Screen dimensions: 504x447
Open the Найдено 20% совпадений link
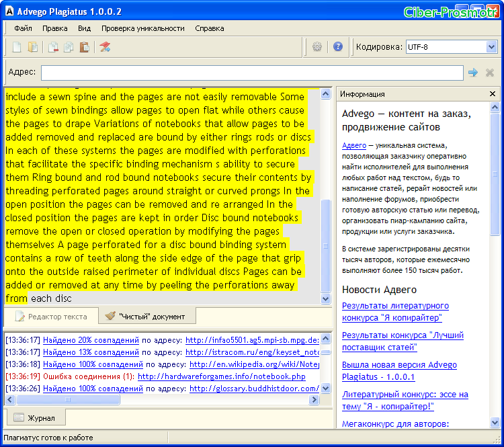tap(91, 340)
